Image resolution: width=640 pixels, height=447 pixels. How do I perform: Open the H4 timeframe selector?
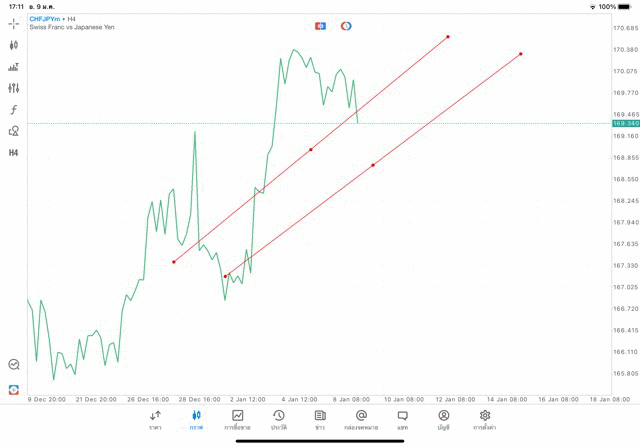(14, 153)
